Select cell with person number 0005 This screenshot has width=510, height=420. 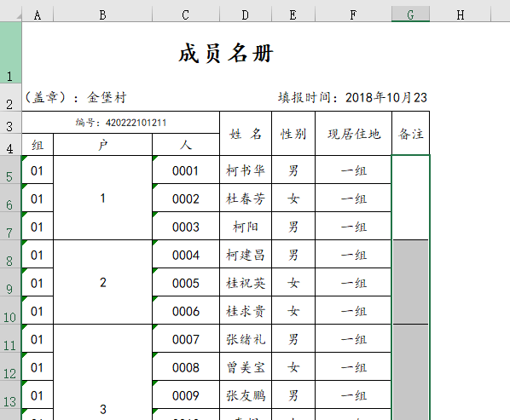point(186,283)
